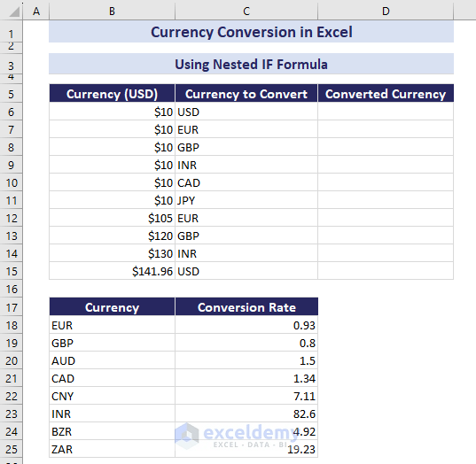Select row 5 header
476x464 pixels.
[11, 93]
